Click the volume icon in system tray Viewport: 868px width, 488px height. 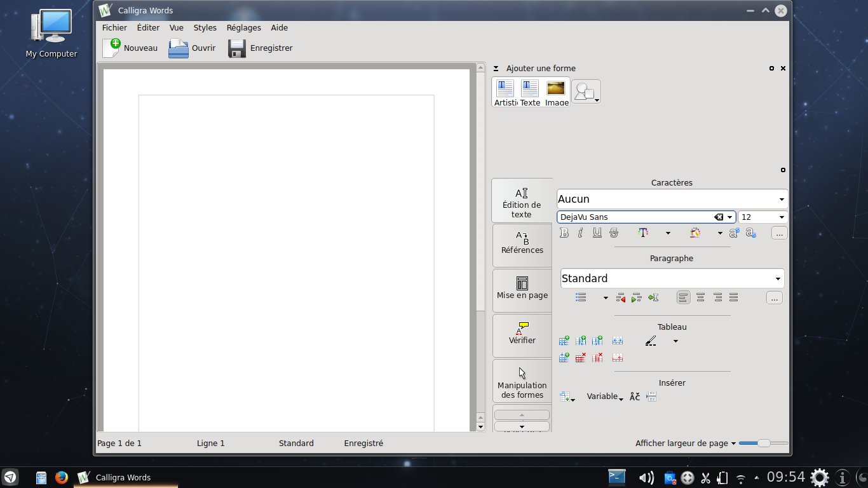click(x=646, y=478)
